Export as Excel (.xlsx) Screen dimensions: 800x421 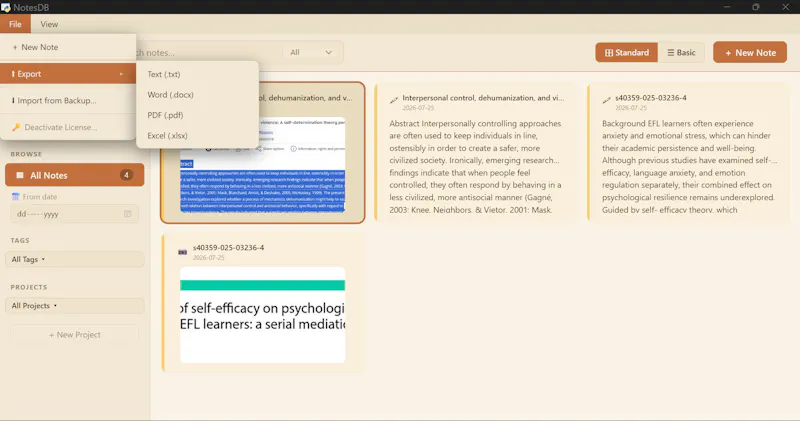tap(197, 135)
